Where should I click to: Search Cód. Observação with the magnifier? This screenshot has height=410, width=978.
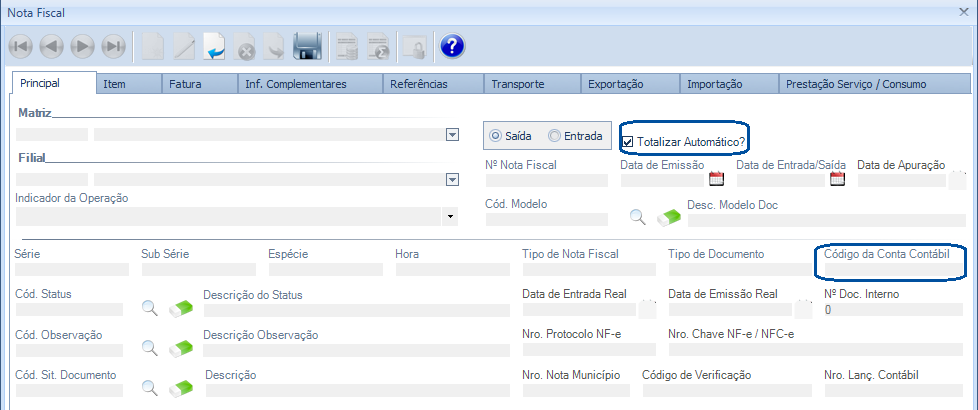click(150, 348)
